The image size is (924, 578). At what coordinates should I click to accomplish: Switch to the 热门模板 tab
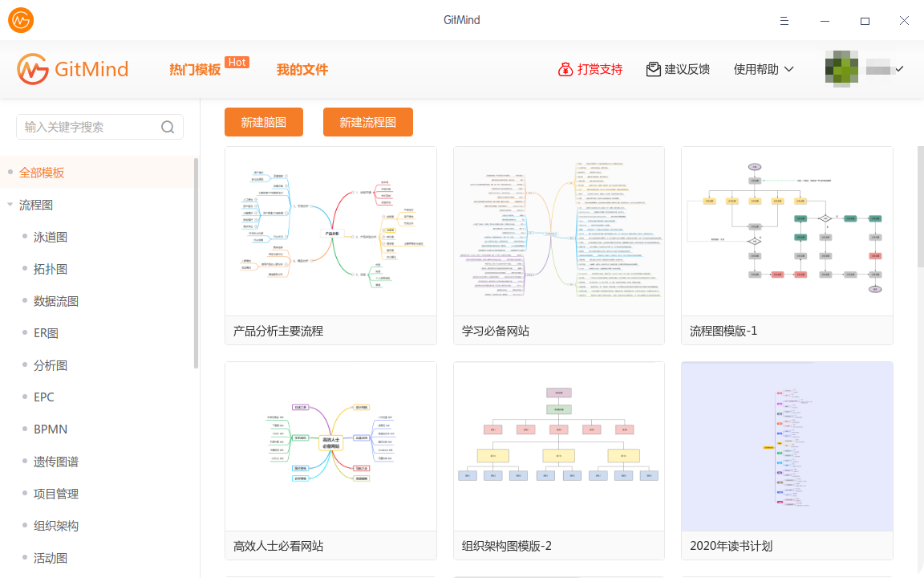[x=195, y=69]
